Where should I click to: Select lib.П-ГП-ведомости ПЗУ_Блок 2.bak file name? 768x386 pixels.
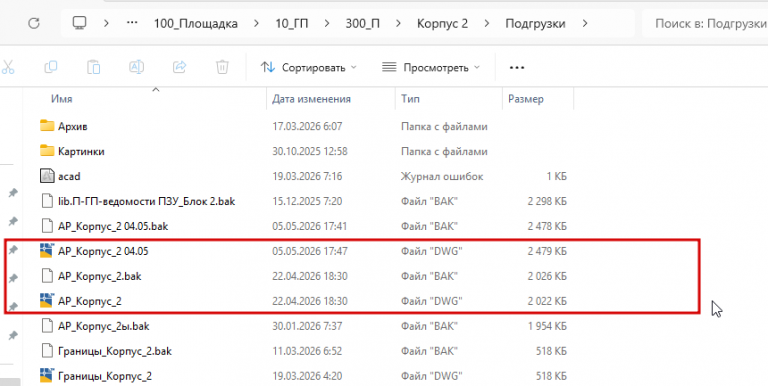(x=146, y=201)
